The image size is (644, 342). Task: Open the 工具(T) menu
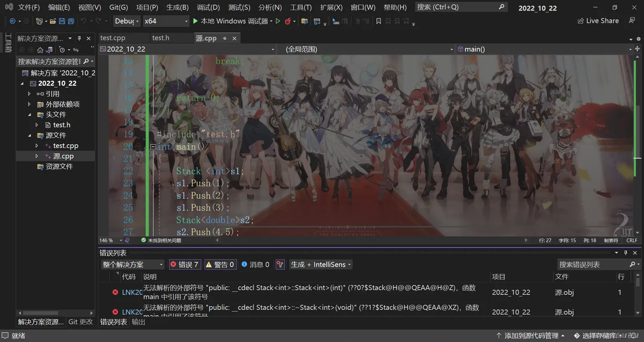point(301,7)
